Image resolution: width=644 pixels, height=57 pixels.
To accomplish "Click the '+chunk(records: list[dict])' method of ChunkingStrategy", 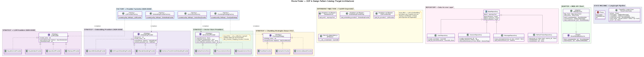I will [x=277, y=41].
